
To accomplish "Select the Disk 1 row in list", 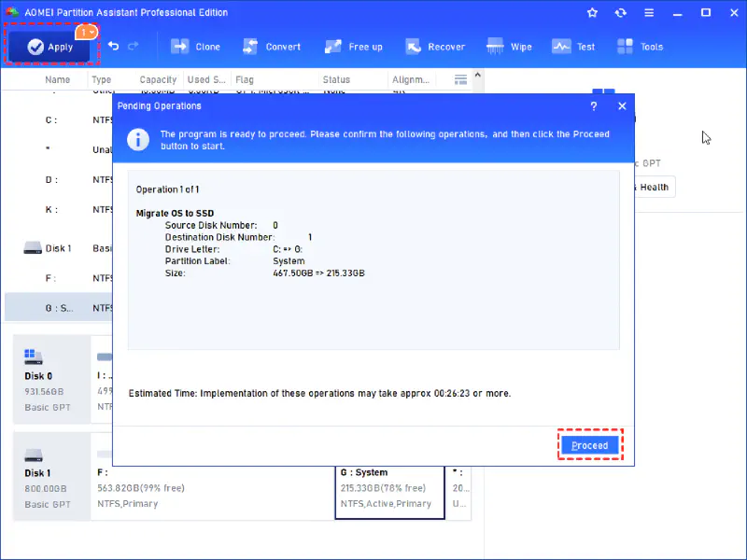I will (58, 248).
